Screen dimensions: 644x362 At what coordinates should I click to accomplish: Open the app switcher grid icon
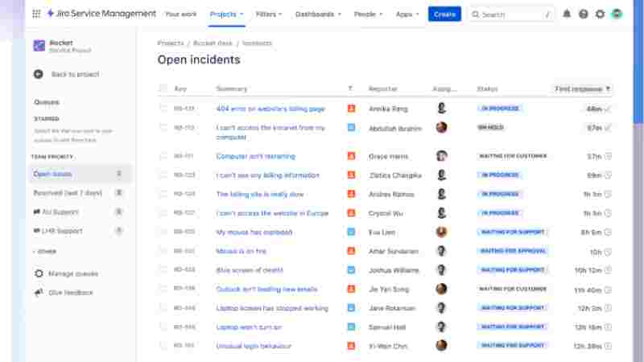(x=36, y=14)
